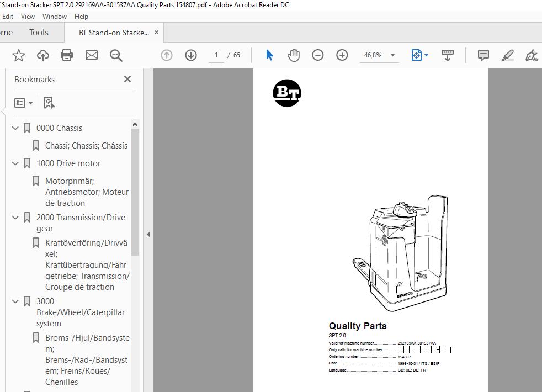Switch to the Tools tab
542x392 pixels.
pyautogui.click(x=39, y=33)
